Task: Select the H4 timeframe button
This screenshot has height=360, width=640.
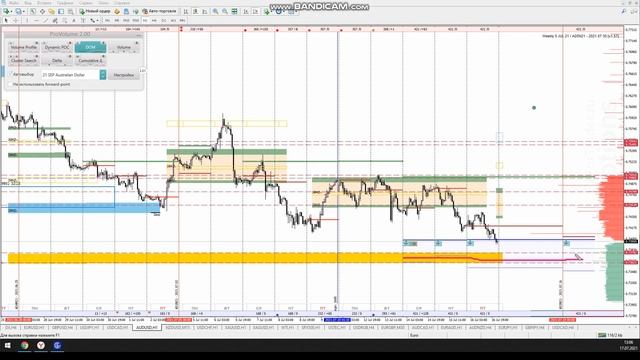Action: coord(154,20)
